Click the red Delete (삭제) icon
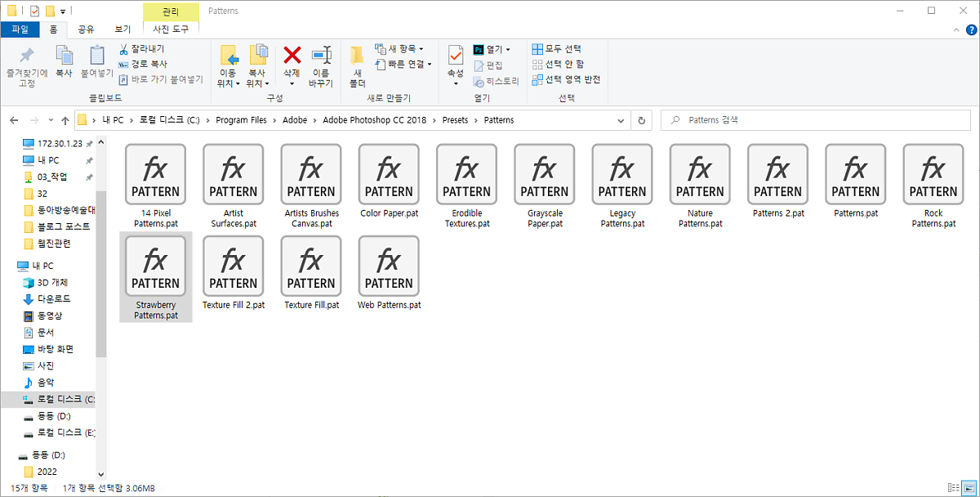980x497 pixels. 292,56
